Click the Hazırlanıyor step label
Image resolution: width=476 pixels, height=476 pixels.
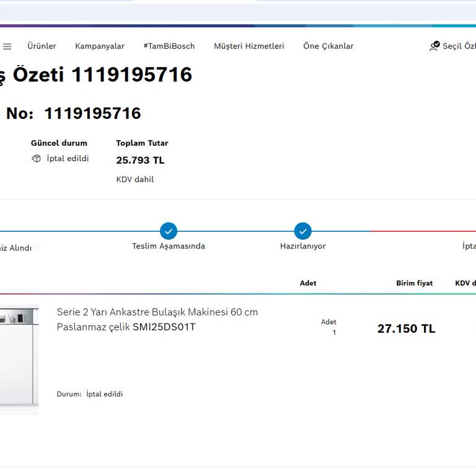302,246
